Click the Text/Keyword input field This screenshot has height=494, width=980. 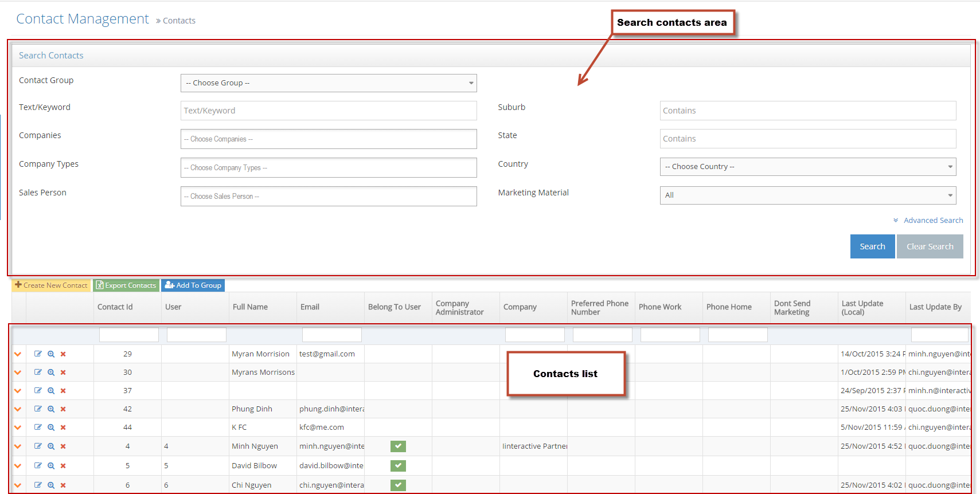coord(328,111)
